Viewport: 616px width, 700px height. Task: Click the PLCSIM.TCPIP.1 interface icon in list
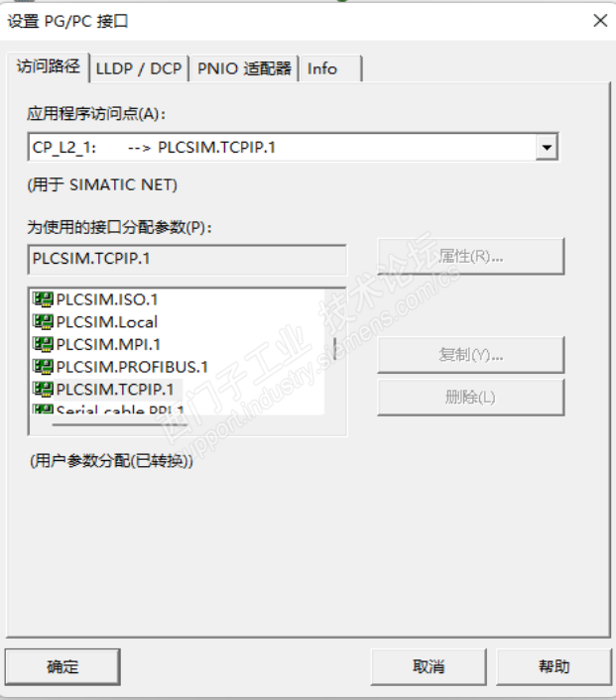[x=43, y=389]
